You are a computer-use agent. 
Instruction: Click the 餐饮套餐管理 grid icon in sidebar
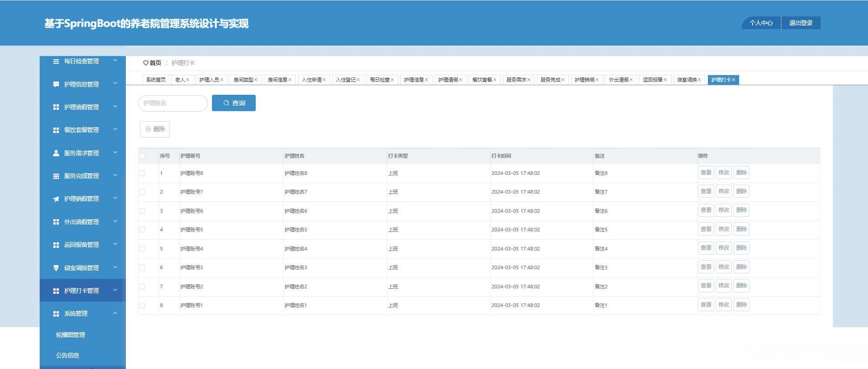[x=56, y=130]
